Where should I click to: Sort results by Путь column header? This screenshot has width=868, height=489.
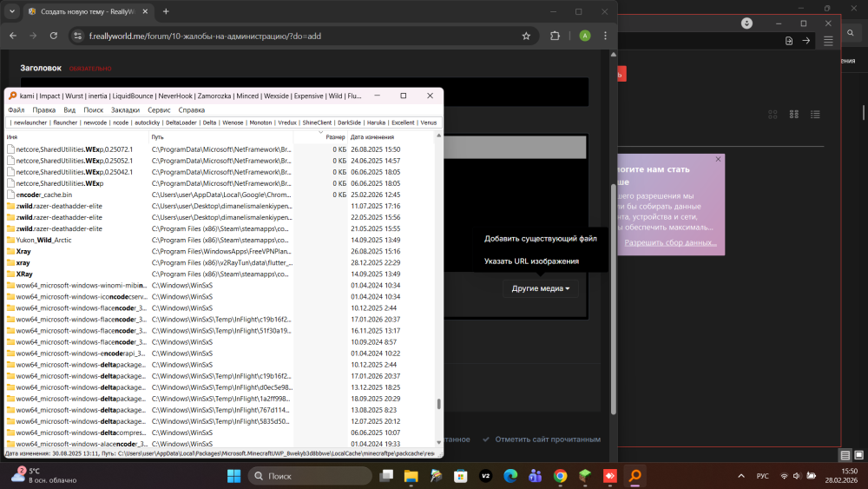coord(221,136)
